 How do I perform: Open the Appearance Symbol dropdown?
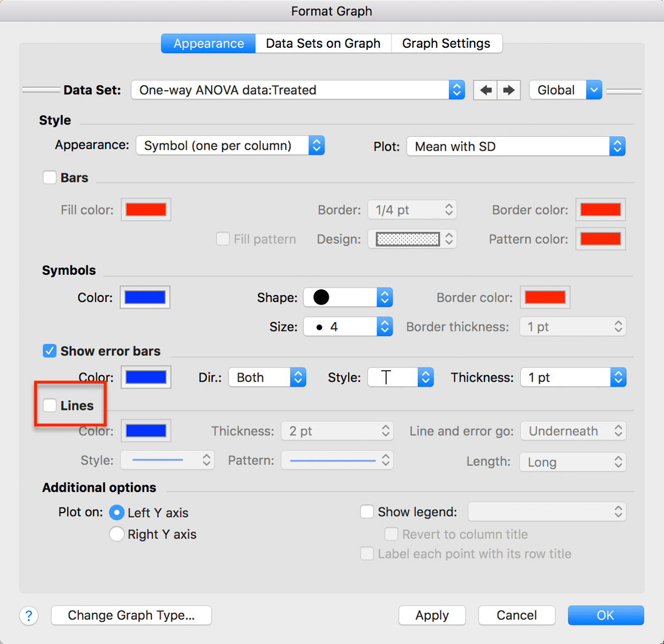tap(316, 145)
